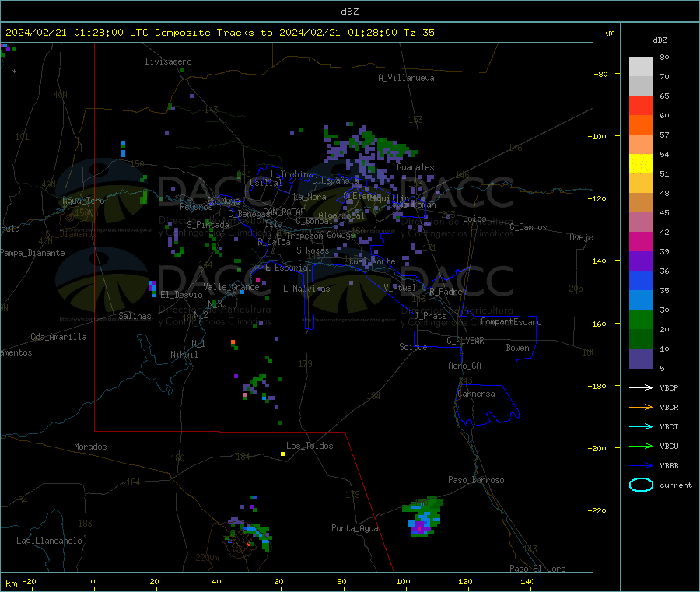700x592 pixels.
Task: Click the Valle_Grande place label
Action: tap(231, 287)
